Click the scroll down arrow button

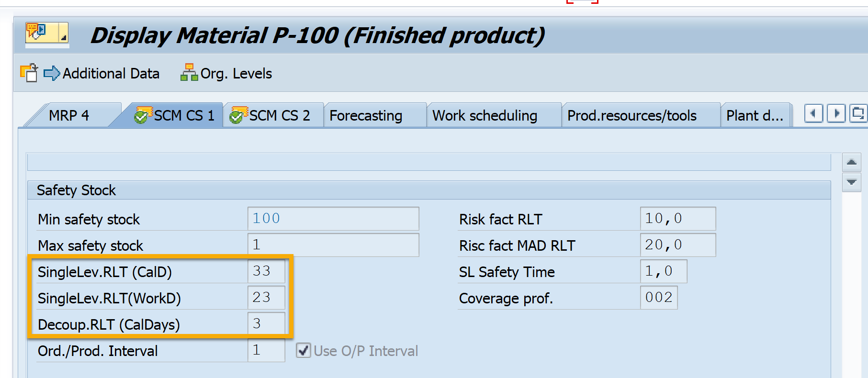point(851,182)
